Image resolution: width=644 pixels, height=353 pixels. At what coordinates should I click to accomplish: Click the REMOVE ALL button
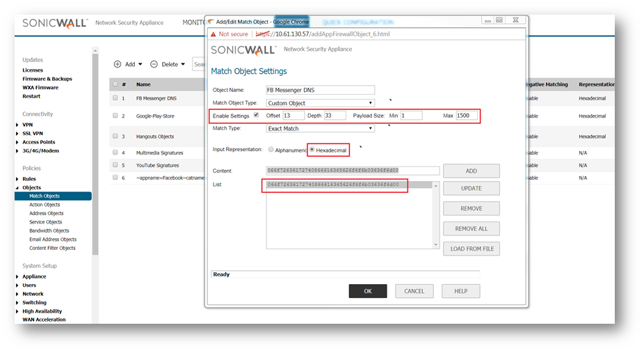[x=472, y=228]
